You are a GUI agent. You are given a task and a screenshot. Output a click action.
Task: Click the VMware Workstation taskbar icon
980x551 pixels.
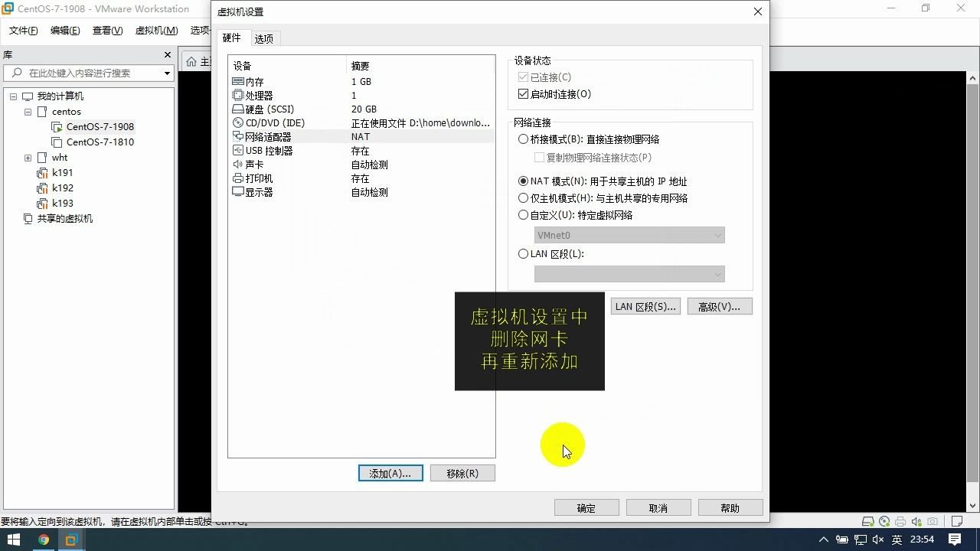[71, 540]
